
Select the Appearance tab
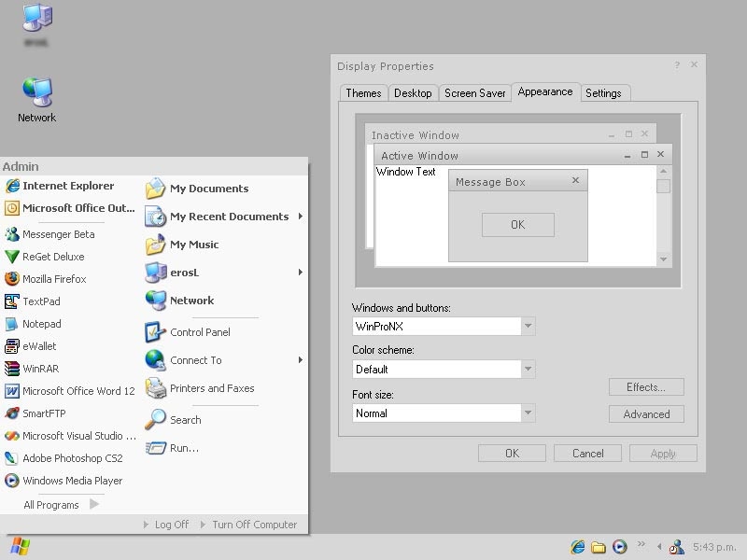point(545,91)
